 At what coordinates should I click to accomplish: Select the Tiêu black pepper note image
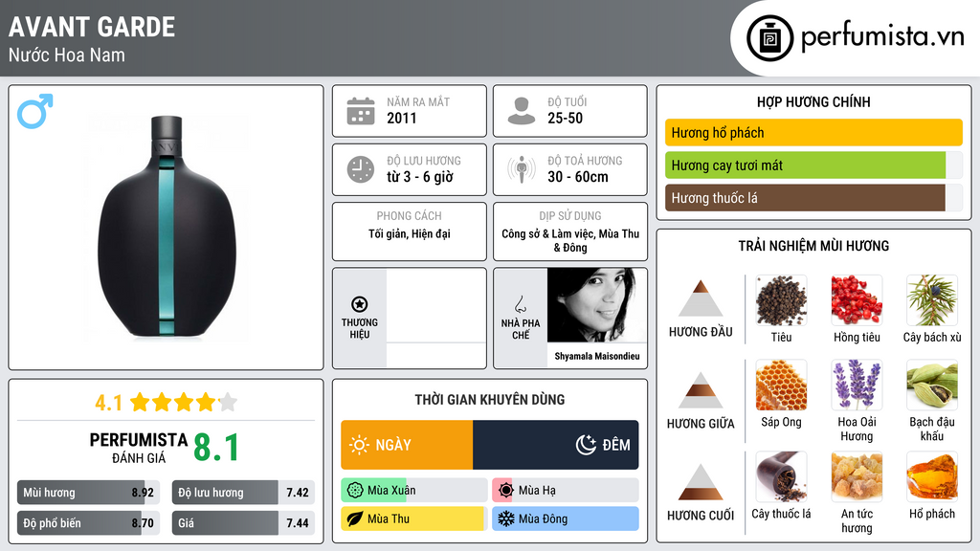(x=781, y=300)
